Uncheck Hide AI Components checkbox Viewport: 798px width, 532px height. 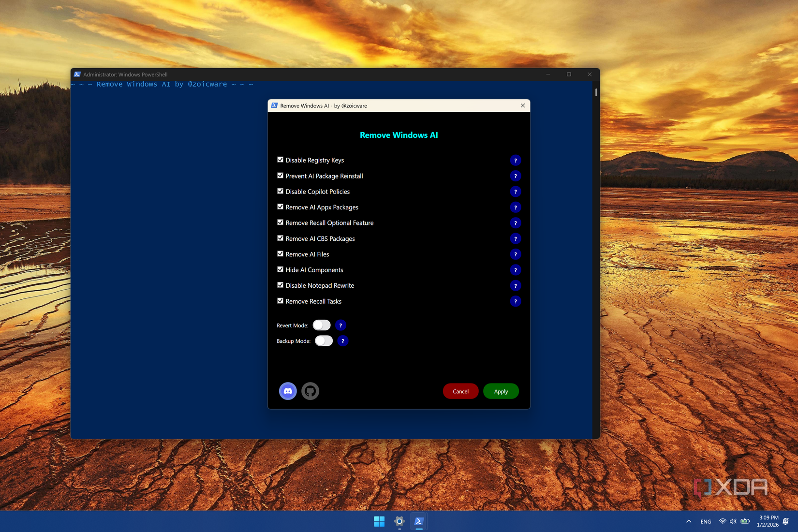[x=280, y=269]
